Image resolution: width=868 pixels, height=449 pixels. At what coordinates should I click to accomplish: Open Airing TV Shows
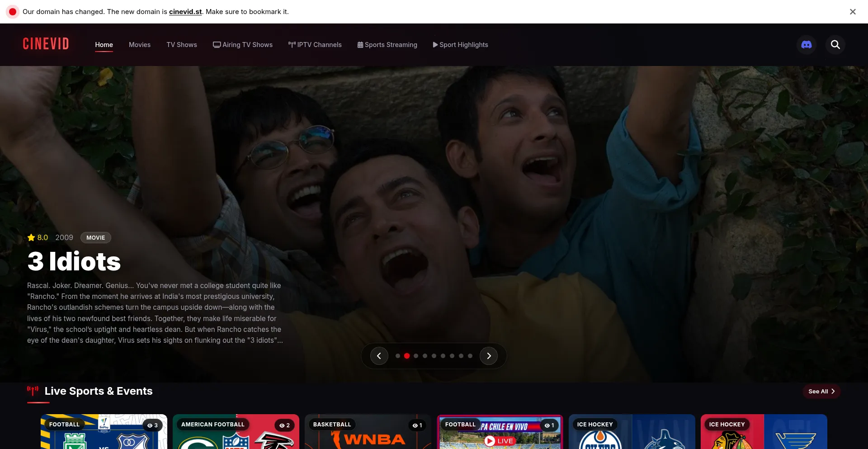pyautogui.click(x=243, y=45)
